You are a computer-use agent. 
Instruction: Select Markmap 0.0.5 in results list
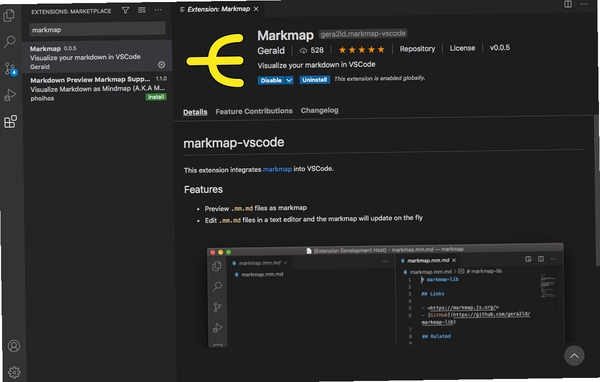[97, 57]
